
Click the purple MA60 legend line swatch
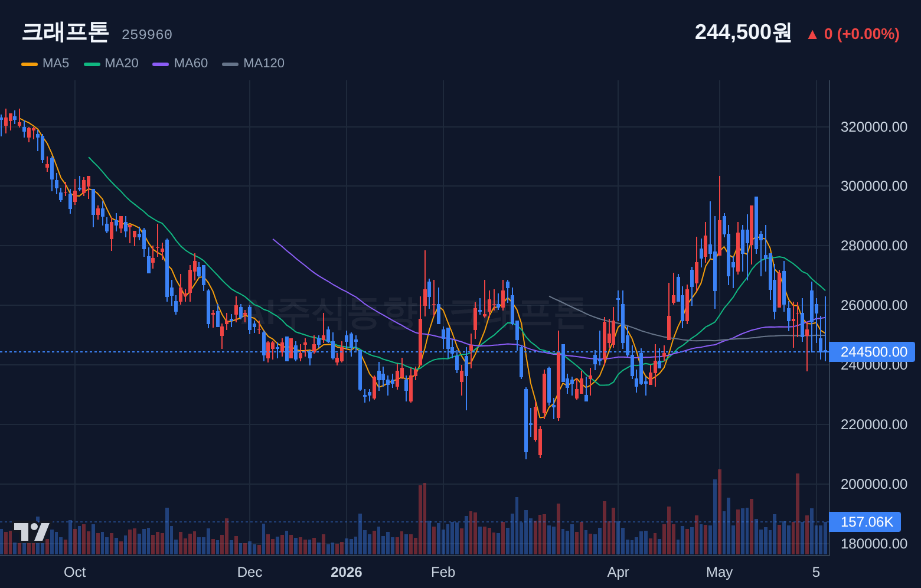pos(161,64)
